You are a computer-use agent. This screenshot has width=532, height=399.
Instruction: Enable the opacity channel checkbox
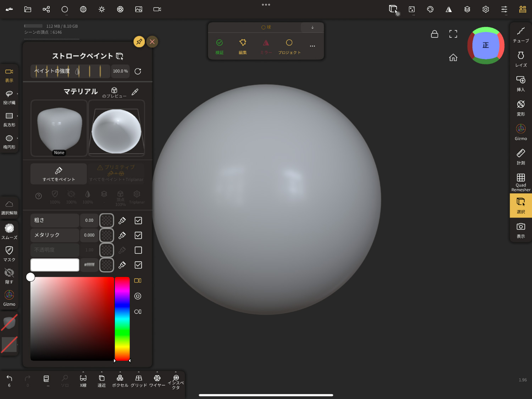pyautogui.click(x=138, y=250)
